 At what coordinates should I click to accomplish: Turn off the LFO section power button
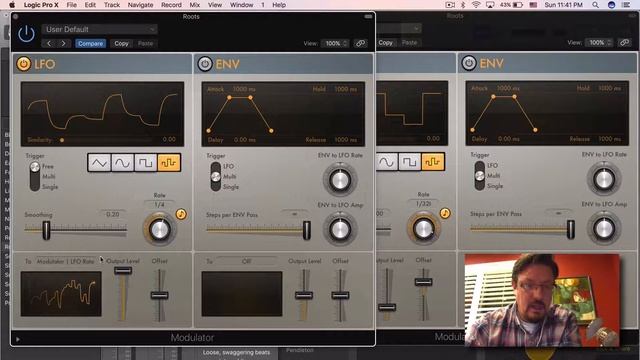[24, 64]
